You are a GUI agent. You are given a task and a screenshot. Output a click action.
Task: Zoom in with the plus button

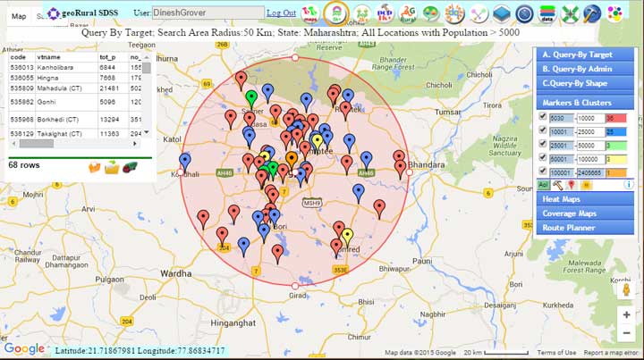(626, 314)
